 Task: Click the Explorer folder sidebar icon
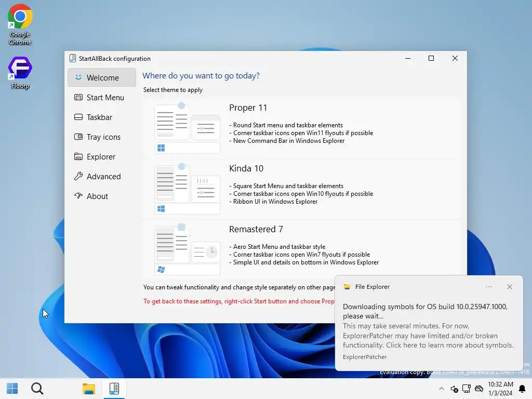click(78, 156)
